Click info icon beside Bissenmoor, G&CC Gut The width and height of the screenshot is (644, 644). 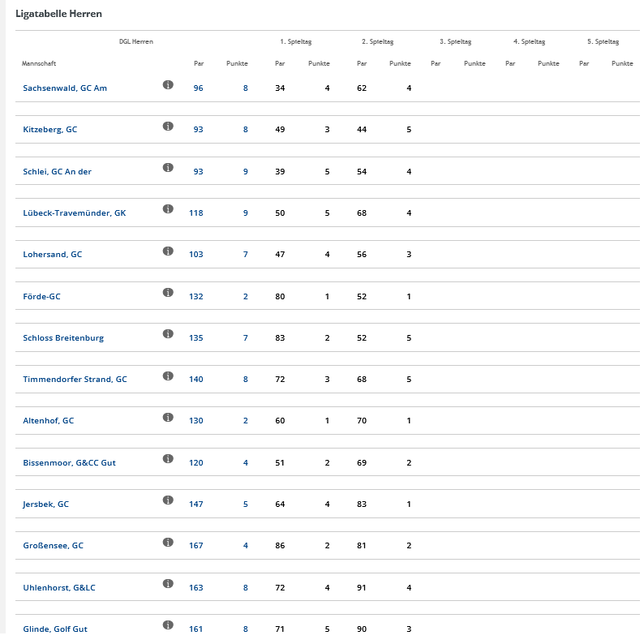click(168, 459)
